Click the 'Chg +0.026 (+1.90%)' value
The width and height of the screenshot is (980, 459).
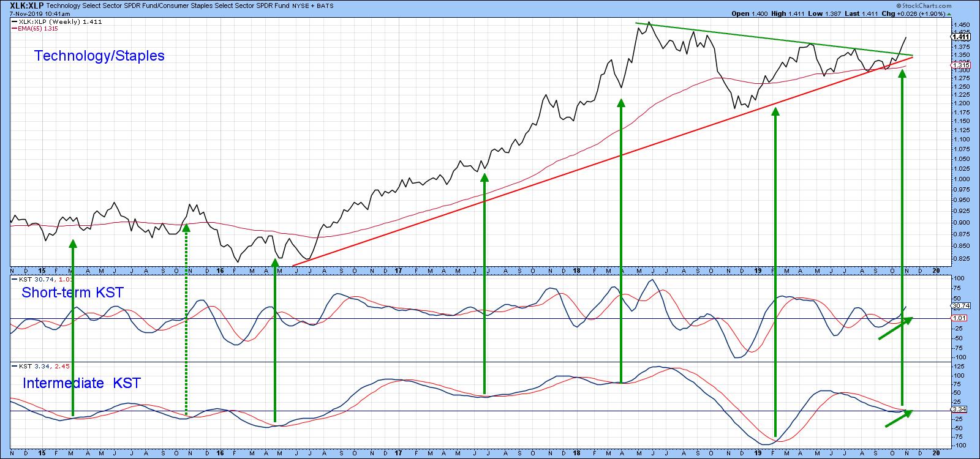(x=914, y=13)
